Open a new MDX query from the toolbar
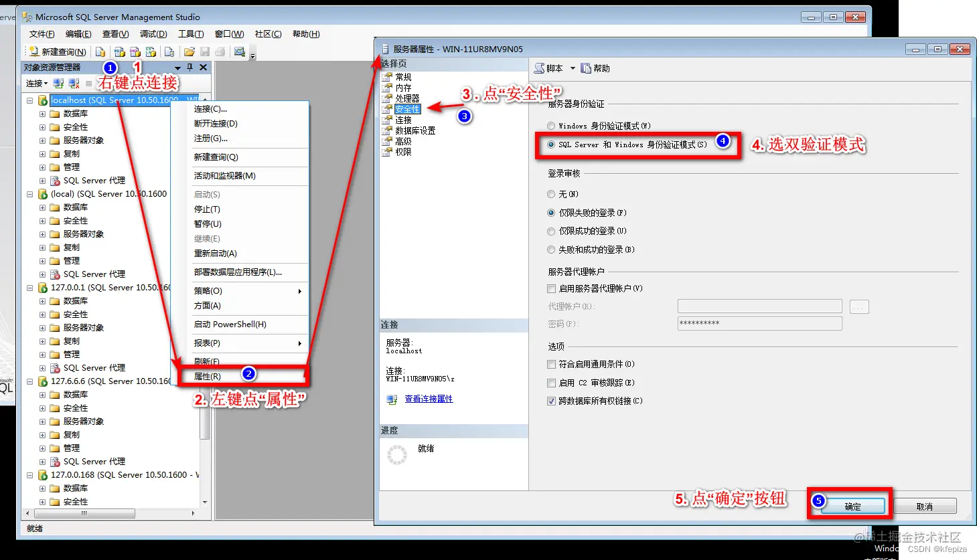 point(120,51)
